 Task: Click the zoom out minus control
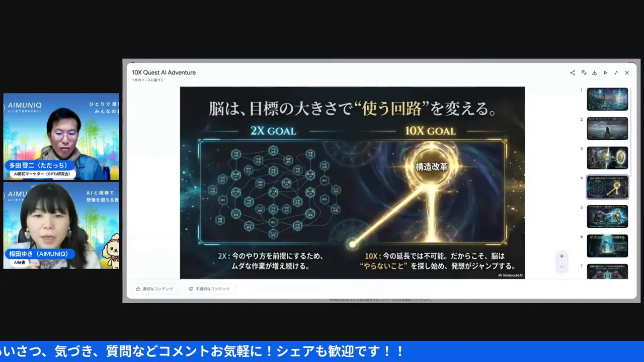pyautogui.click(x=561, y=266)
